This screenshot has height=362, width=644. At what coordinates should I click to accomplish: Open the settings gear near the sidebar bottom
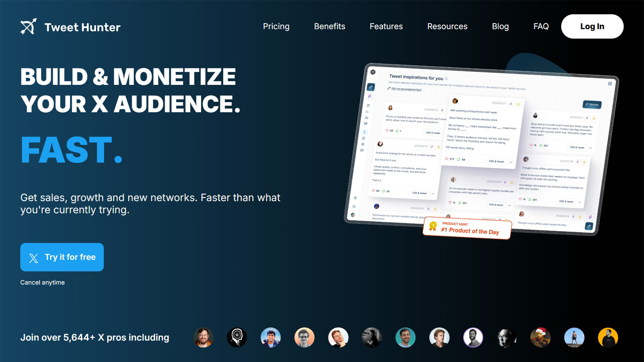(x=355, y=198)
